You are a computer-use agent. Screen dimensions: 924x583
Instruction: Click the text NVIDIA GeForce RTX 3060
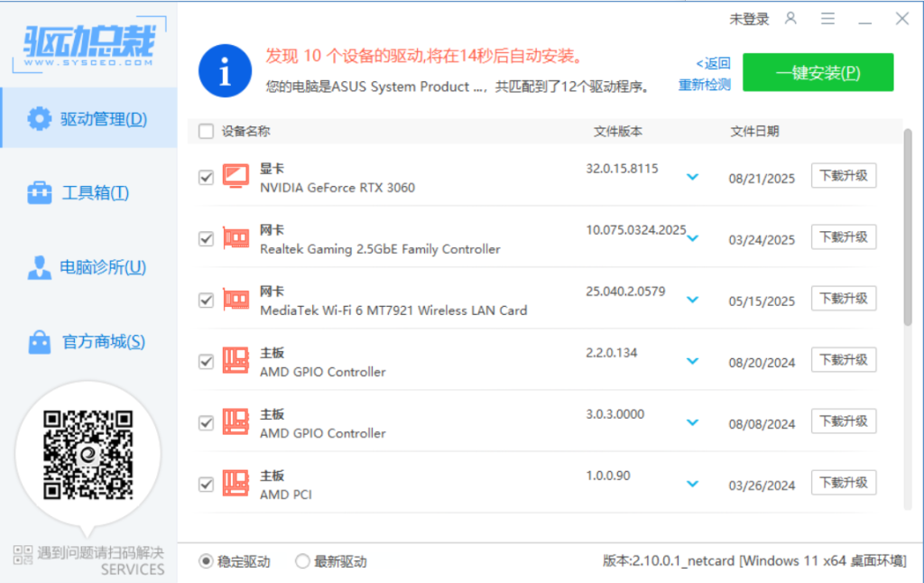337,188
